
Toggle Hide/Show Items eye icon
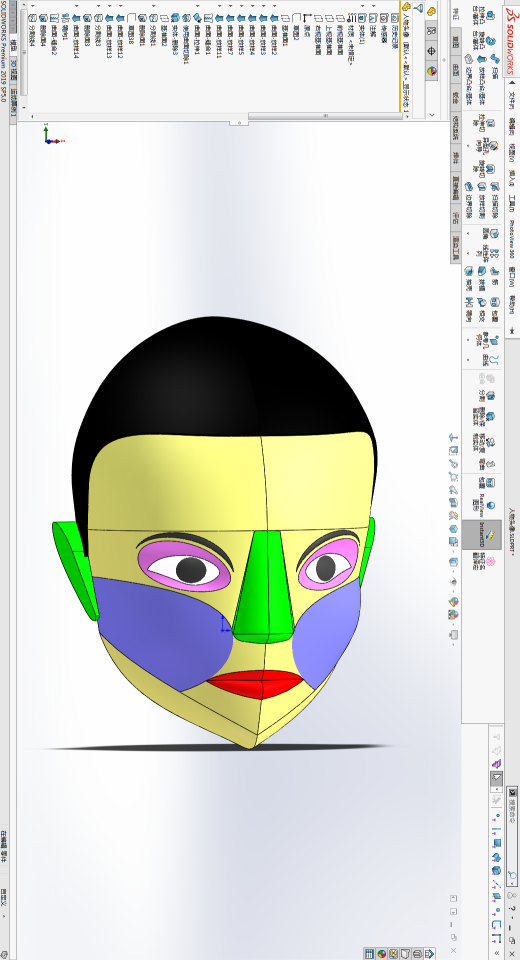tap(453, 581)
